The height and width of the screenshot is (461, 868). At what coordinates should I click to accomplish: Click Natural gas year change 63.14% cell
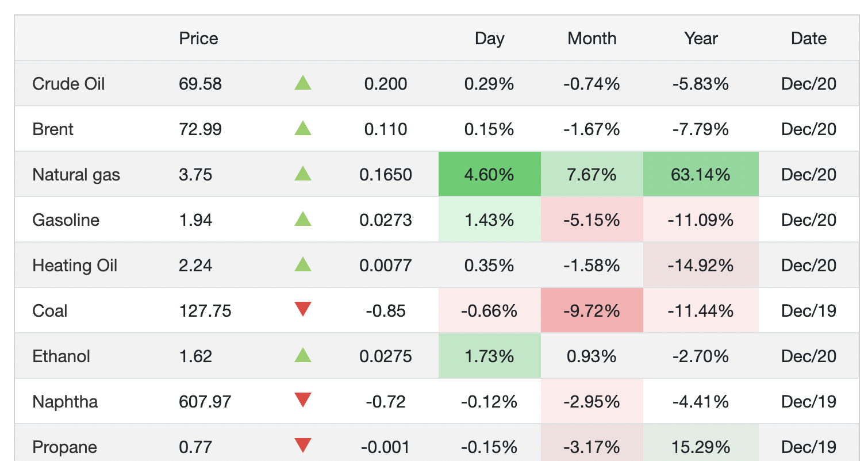coord(701,174)
